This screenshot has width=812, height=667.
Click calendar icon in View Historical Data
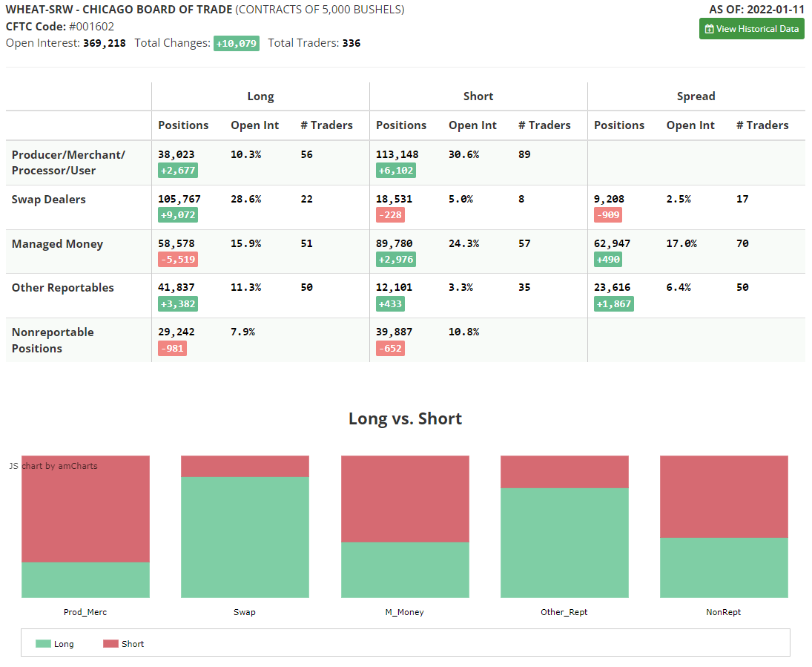709,29
